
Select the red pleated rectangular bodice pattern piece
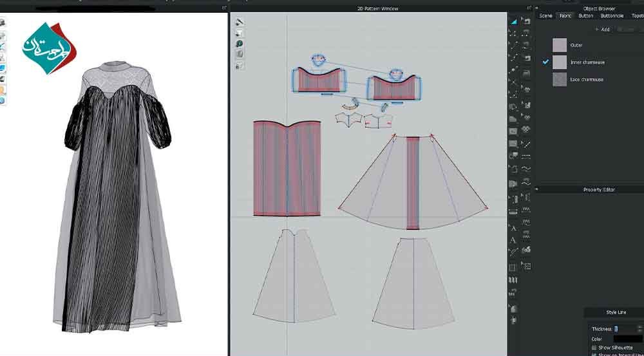(287, 169)
